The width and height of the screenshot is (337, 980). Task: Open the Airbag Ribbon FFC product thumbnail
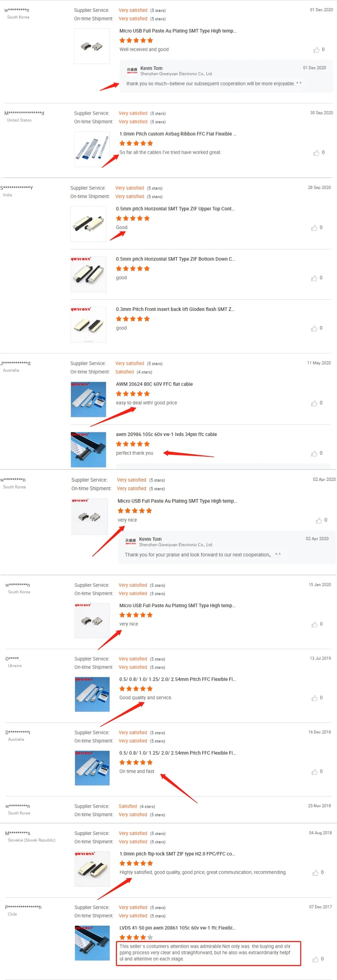click(x=92, y=149)
